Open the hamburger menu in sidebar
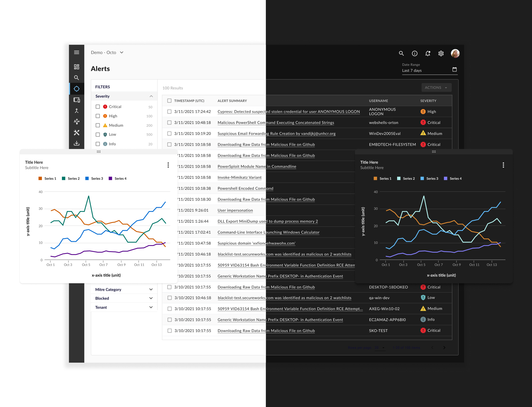 click(77, 52)
